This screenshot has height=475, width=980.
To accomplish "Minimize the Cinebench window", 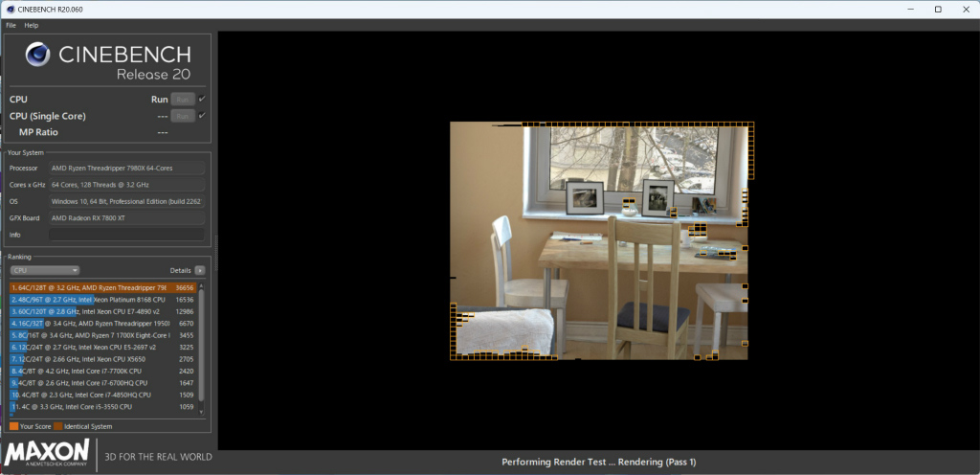I will pos(909,9).
